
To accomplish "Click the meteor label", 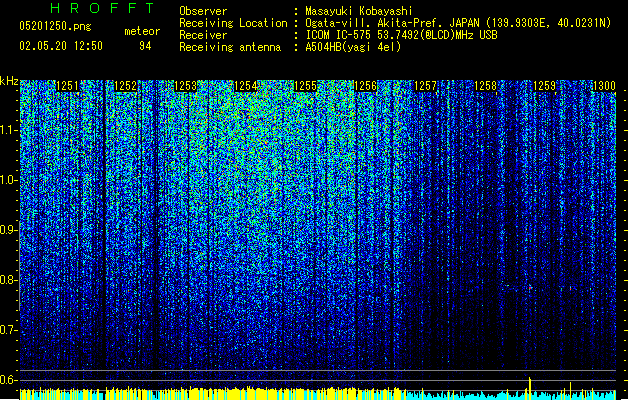I will [142, 31].
